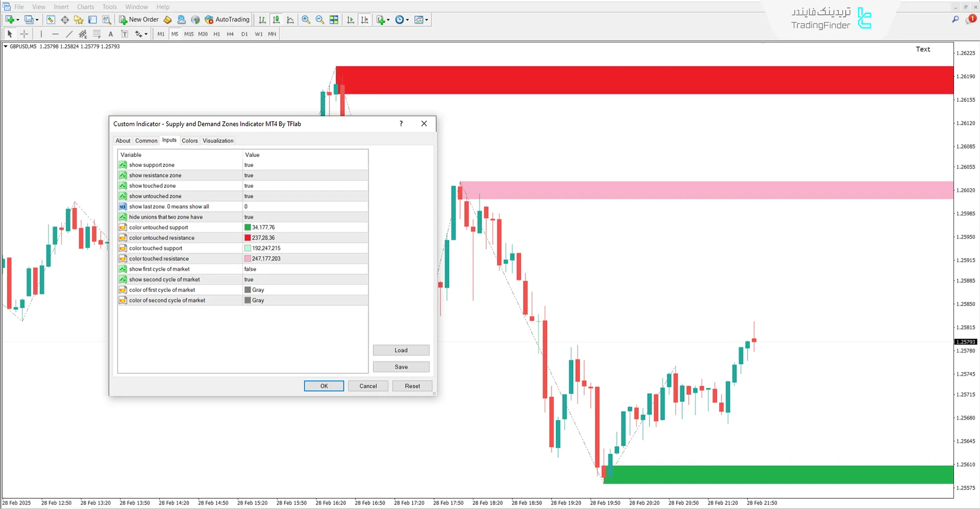Viewport: 980px width, 509px height.
Task: Toggle hide unions that two zone have
Action: [x=305, y=217]
